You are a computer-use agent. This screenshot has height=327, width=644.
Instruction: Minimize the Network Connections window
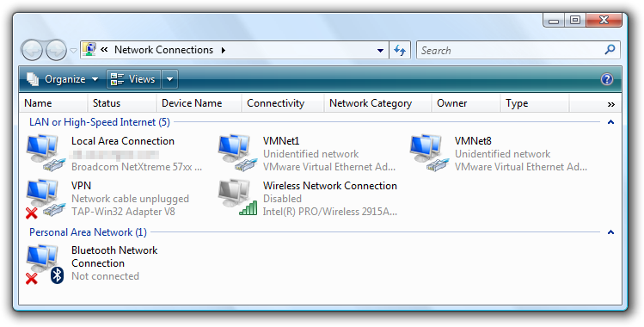tap(554, 20)
